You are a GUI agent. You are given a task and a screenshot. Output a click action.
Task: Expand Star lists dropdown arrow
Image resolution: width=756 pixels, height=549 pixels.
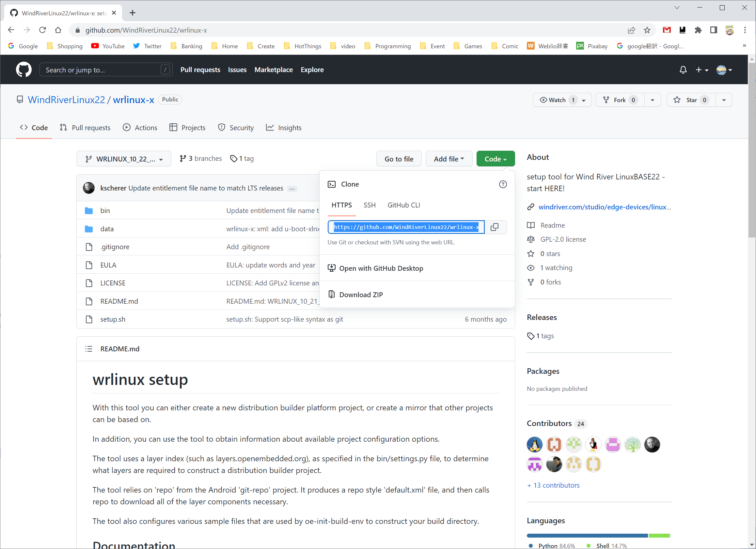pyautogui.click(x=724, y=100)
